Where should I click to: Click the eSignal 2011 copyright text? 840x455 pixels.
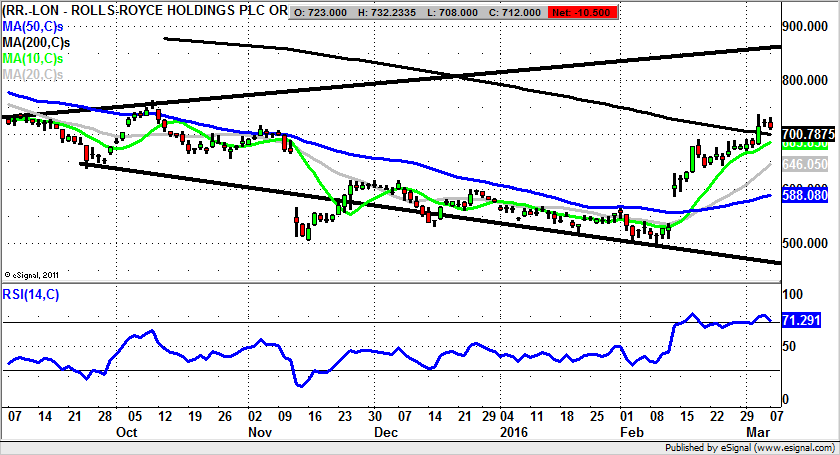coord(34,273)
